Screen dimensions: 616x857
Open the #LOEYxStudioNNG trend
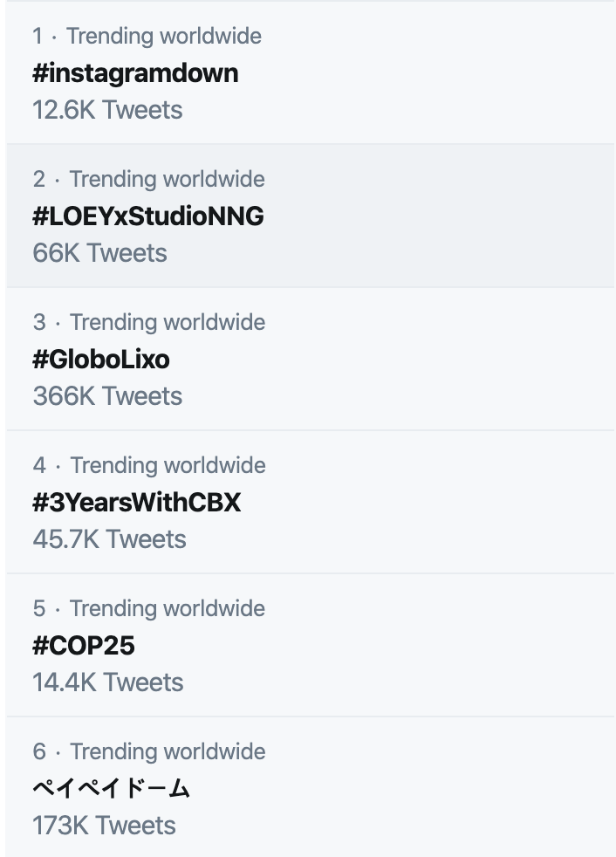[148, 216]
